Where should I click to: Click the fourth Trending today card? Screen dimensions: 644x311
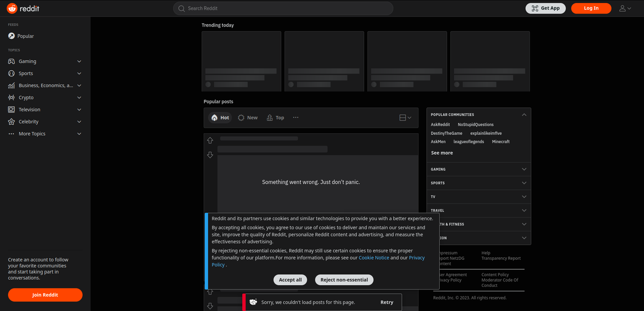pos(490,61)
